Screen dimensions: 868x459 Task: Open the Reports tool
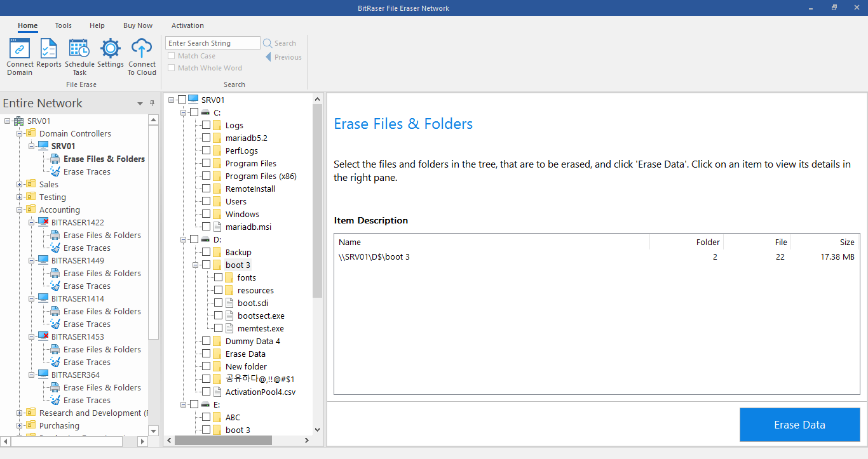pos(49,48)
